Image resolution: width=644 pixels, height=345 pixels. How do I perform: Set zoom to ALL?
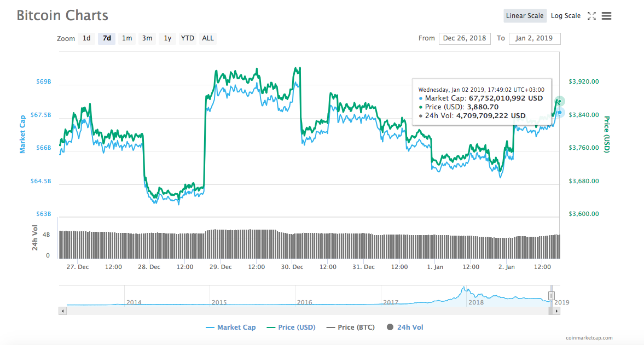tap(208, 38)
